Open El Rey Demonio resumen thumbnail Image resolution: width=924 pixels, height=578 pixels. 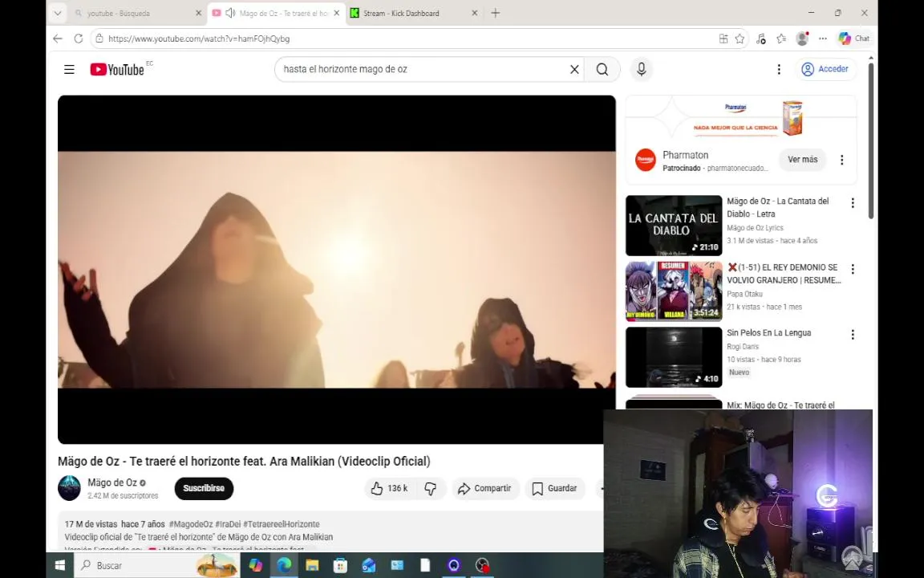tap(674, 291)
